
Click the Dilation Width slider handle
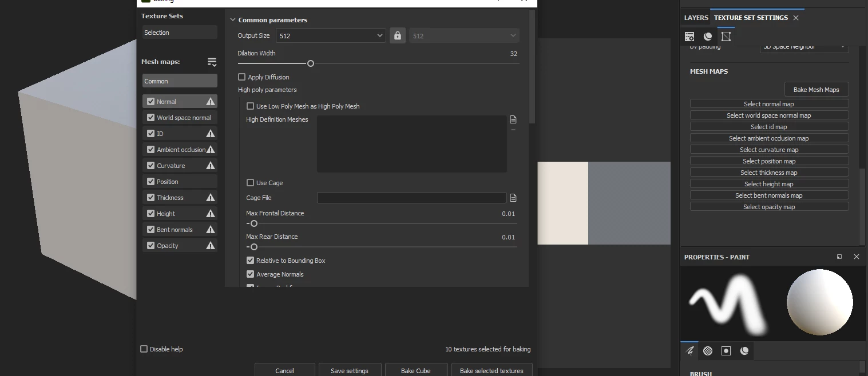[x=311, y=63]
